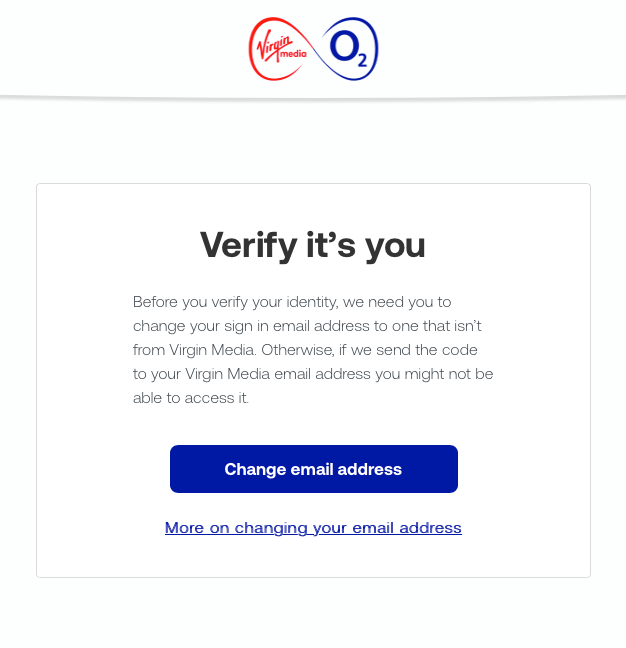The image size is (626, 648).
Task: Click the infinity loop crossing between logos
Action: pos(315,49)
